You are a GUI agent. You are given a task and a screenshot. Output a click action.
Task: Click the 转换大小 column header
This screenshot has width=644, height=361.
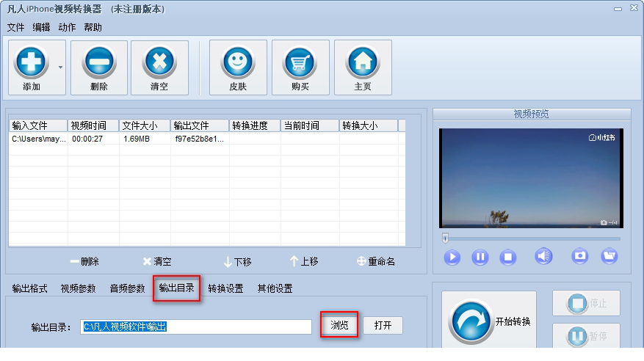click(369, 125)
